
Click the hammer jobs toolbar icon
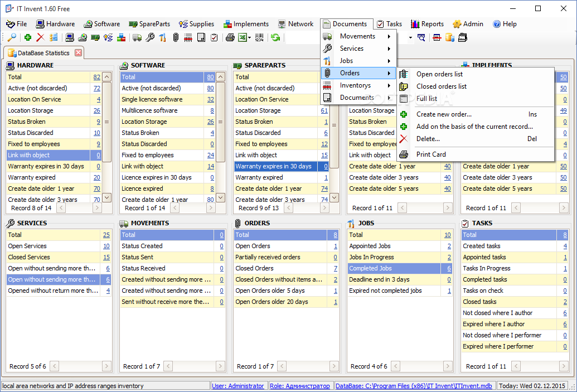[163, 37]
